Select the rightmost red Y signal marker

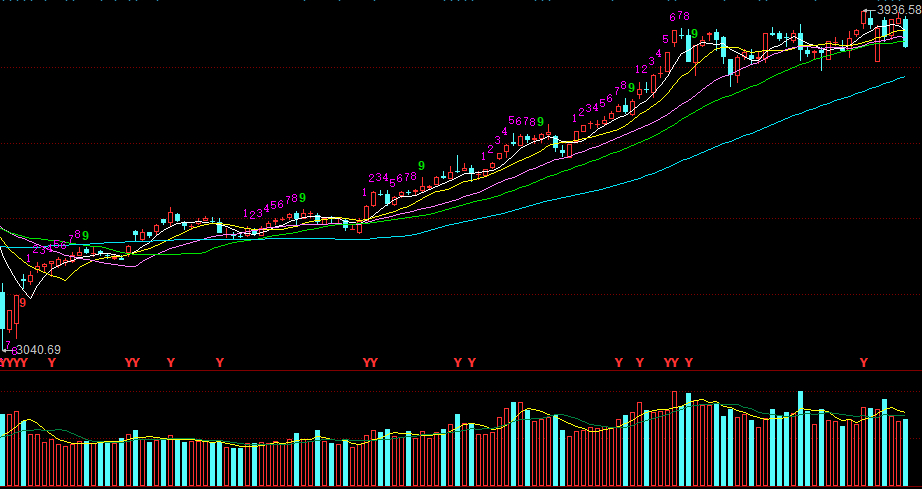pyautogui.click(x=864, y=362)
